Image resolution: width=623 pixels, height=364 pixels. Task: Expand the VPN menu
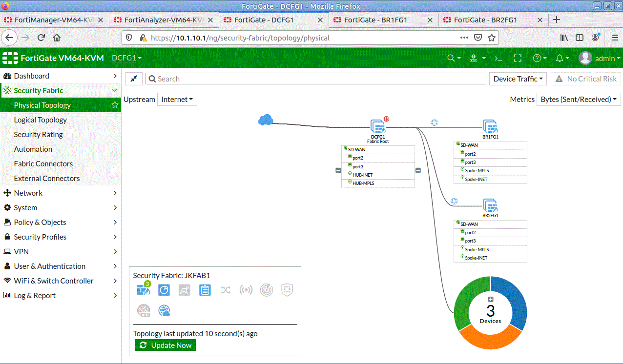click(x=61, y=251)
